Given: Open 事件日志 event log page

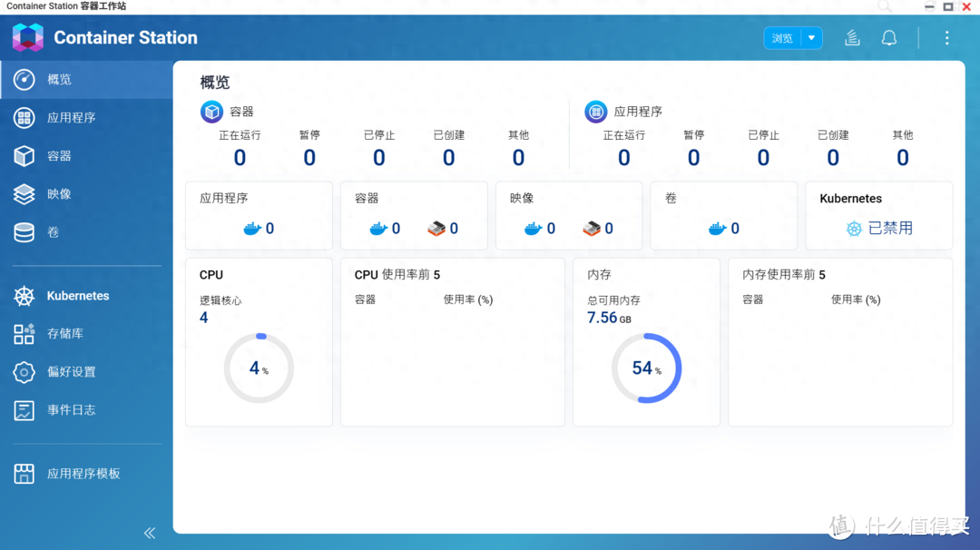Looking at the screenshot, I should click(86, 410).
